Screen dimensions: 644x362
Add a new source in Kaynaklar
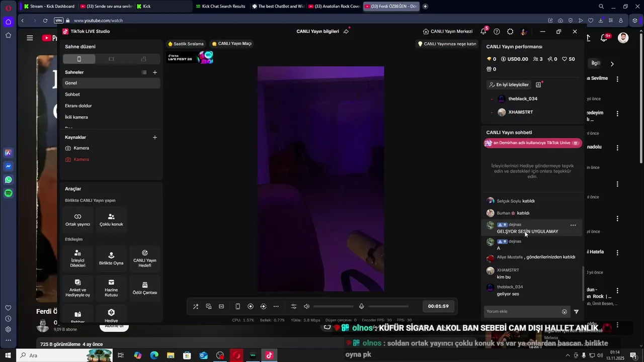(x=155, y=137)
